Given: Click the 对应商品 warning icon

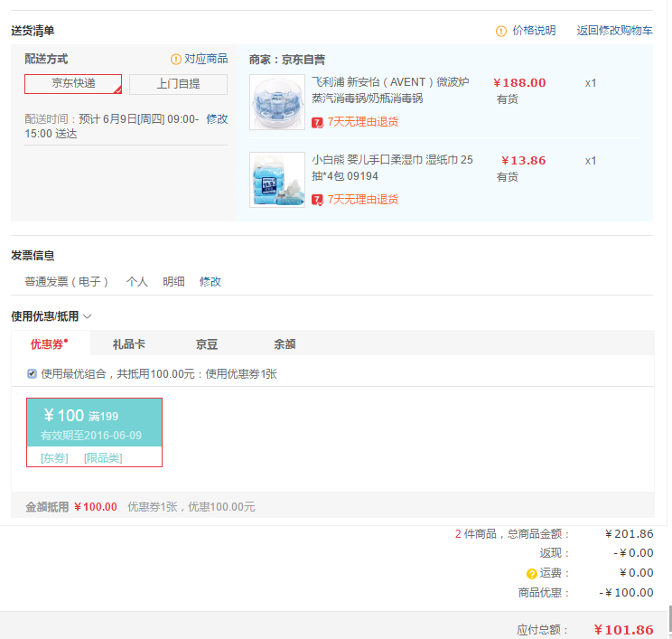Looking at the screenshot, I should click(176, 59).
